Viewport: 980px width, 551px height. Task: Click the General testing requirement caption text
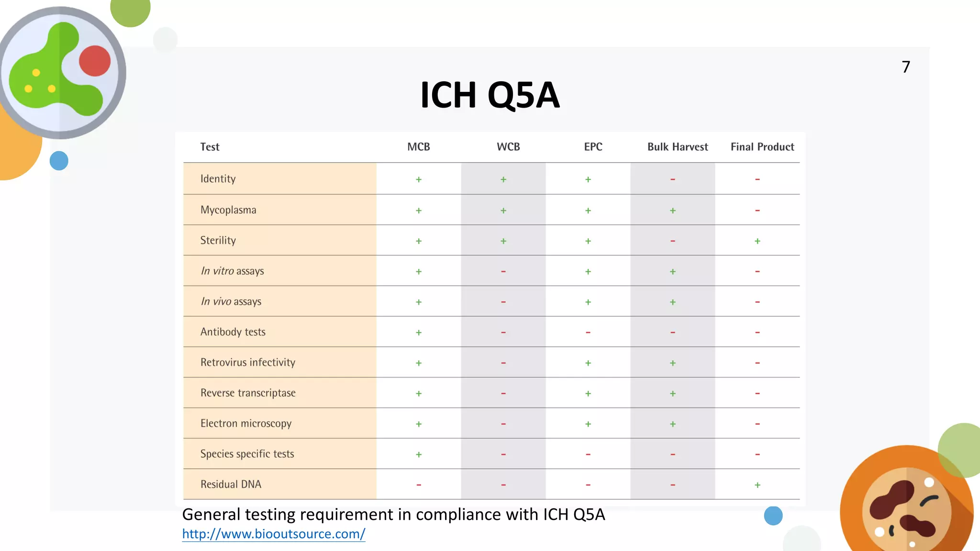click(393, 515)
